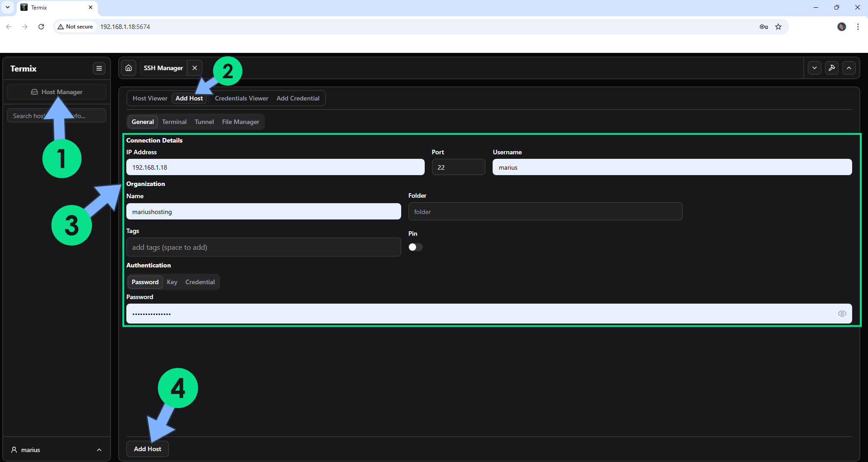Open the browser password key icon
The height and width of the screenshot is (462, 868).
764,27
